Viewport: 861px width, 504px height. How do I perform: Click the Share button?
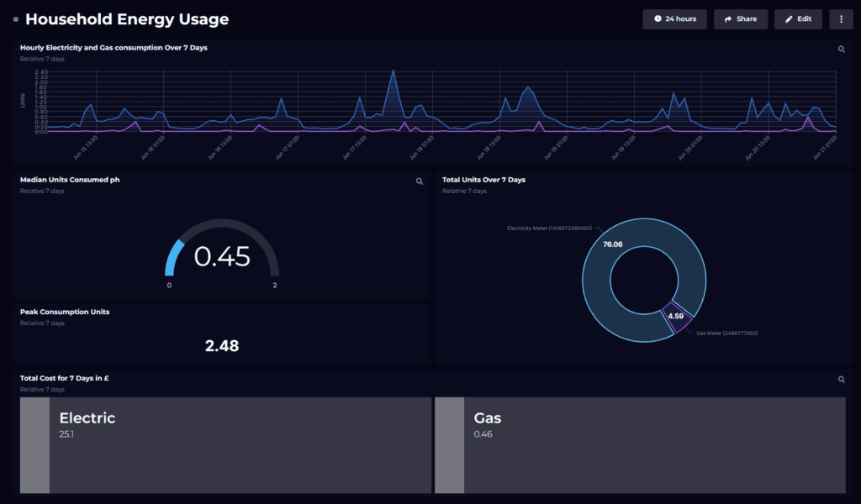[x=740, y=18]
